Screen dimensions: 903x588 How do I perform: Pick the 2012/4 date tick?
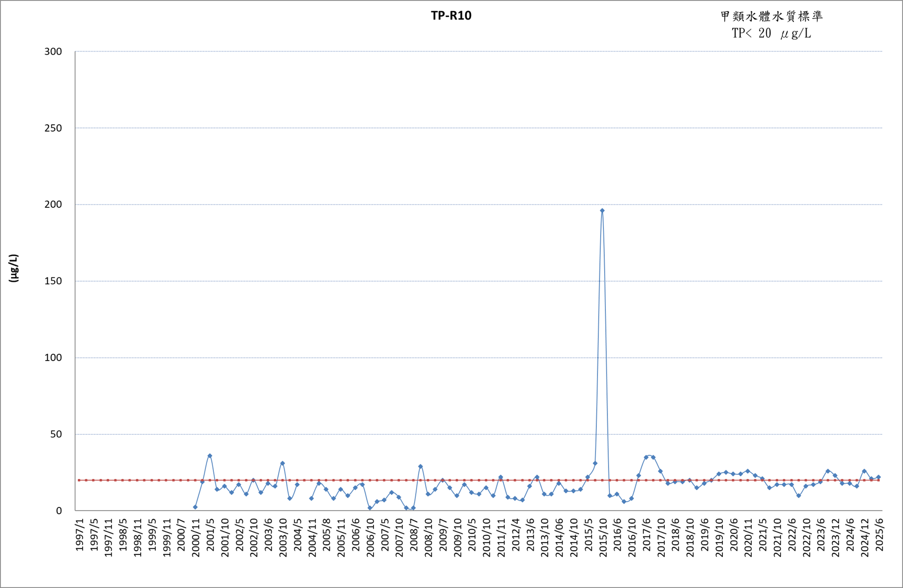[516, 535]
